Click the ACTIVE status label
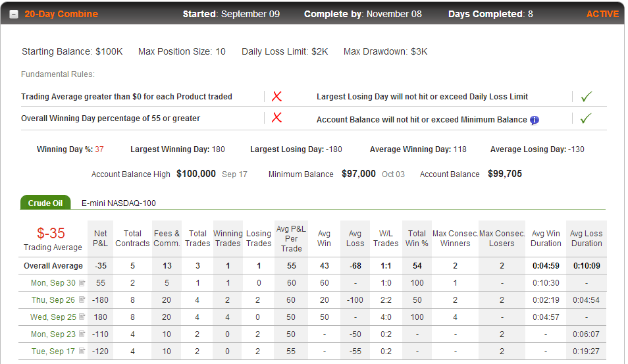628x364 pixels. [602, 14]
